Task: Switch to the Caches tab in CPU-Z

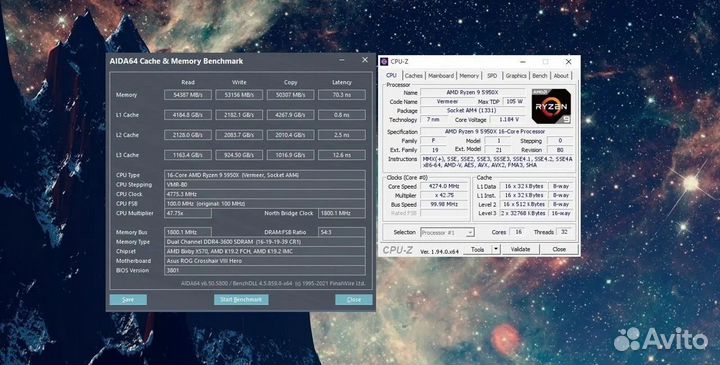Action: click(413, 76)
